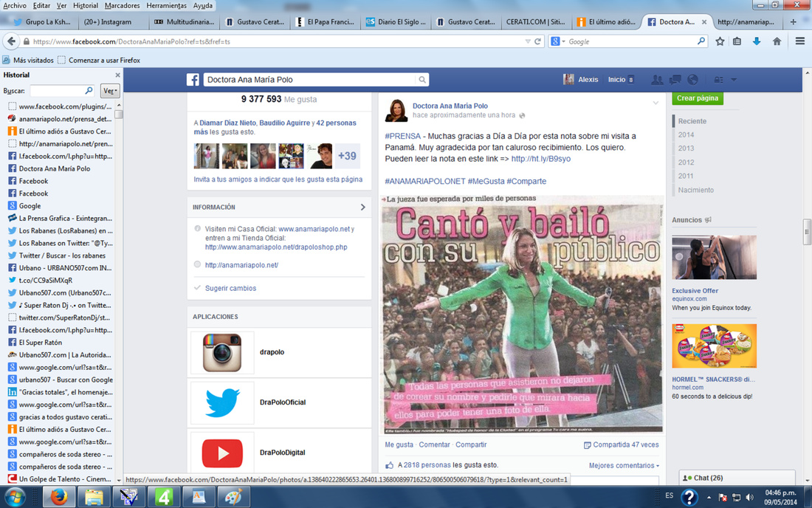Open the post options dropdown chevron

click(656, 103)
